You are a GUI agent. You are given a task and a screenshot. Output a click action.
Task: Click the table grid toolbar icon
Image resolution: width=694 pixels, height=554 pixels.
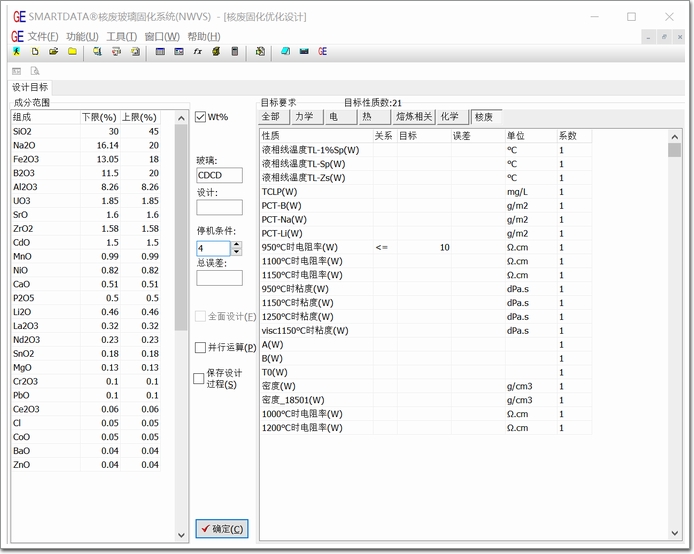[160, 52]
